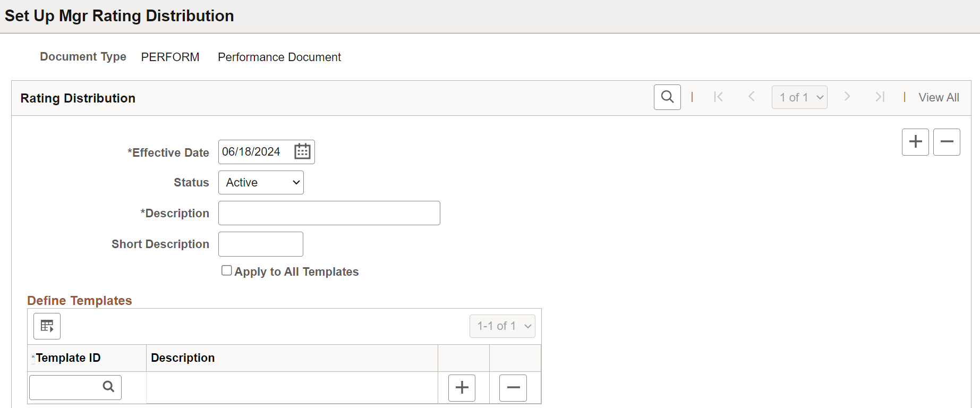The width and height of the screenshot is (980, 408).
Task: Show next row chevron icon
Action: 847,97
